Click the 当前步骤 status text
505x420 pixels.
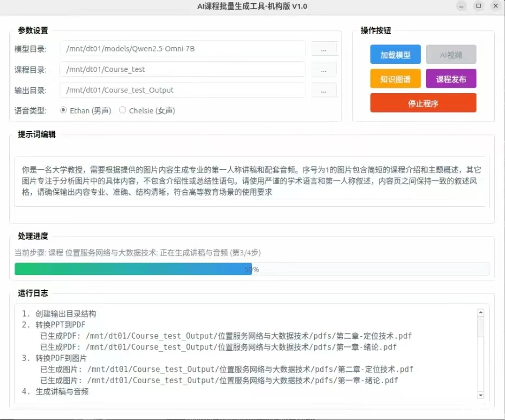138,253
